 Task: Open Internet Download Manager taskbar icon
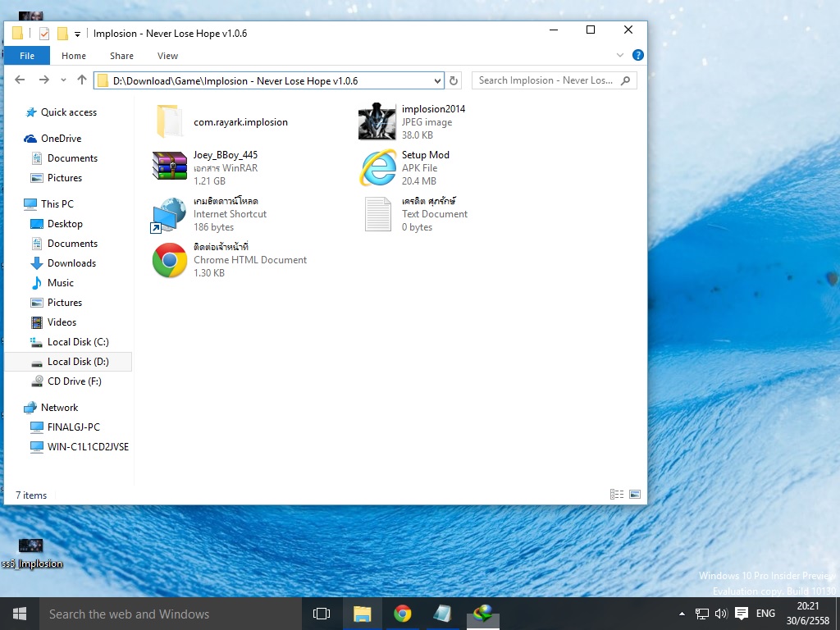(482, 614)
